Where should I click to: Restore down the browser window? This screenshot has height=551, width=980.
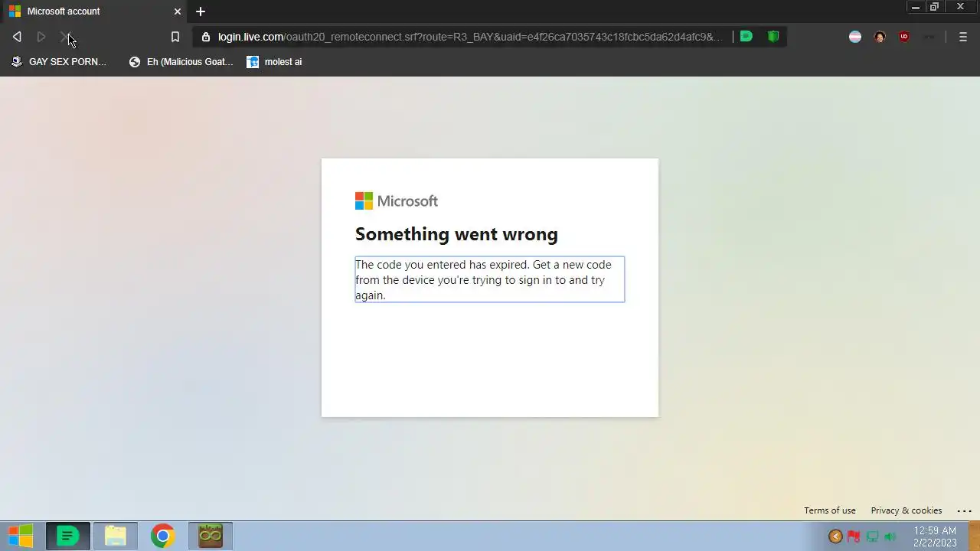(934, 7)
